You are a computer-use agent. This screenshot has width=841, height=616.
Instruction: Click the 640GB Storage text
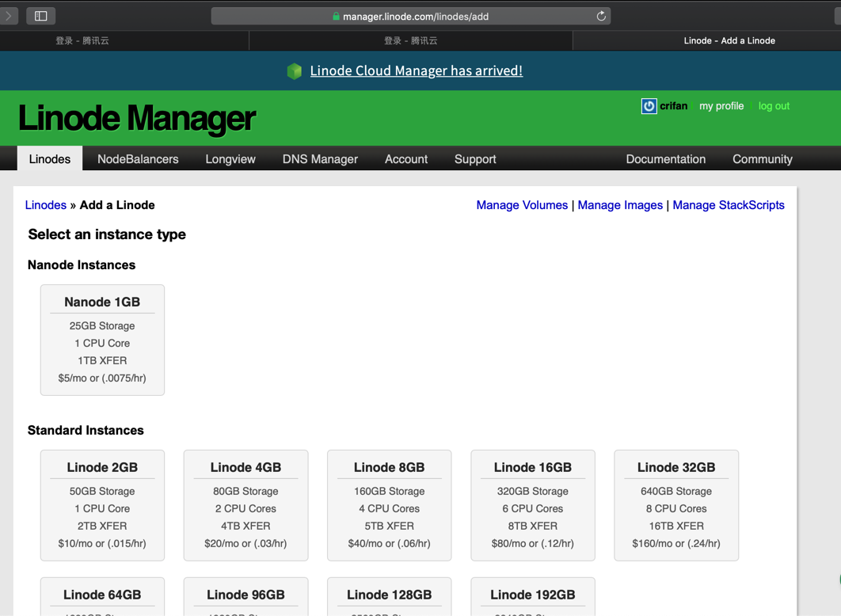click(x=676, y=491)
